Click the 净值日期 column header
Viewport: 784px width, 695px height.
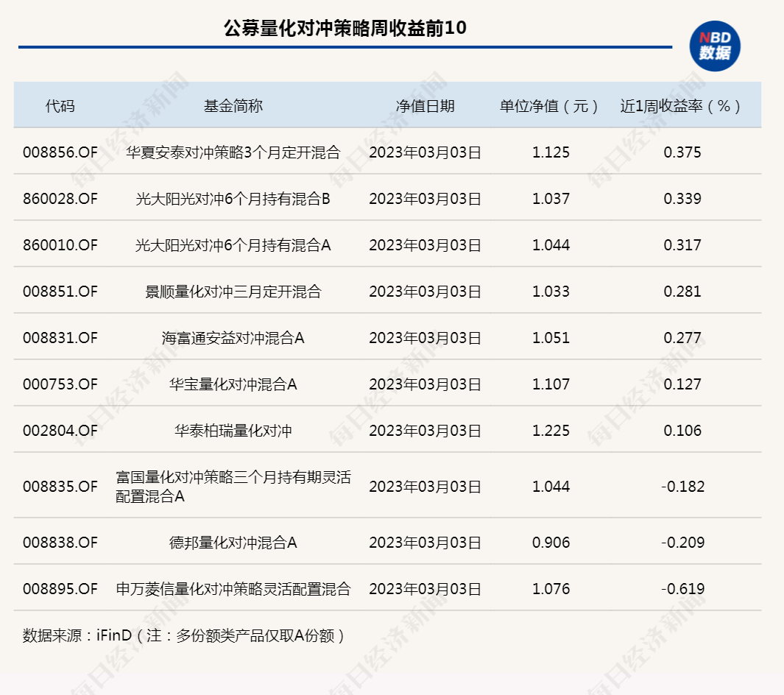(x=425, y=106)
